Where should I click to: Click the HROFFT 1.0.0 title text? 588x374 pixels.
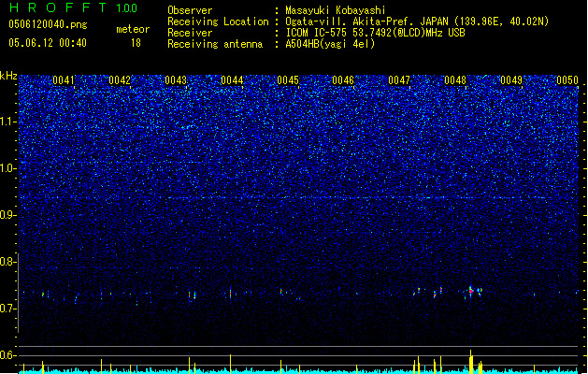(74, 7)
